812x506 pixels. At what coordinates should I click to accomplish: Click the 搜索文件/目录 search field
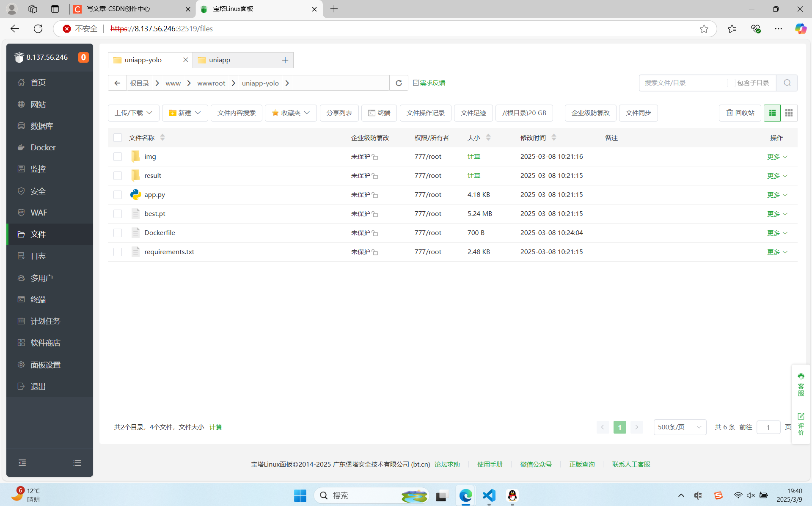coord(681,83)
